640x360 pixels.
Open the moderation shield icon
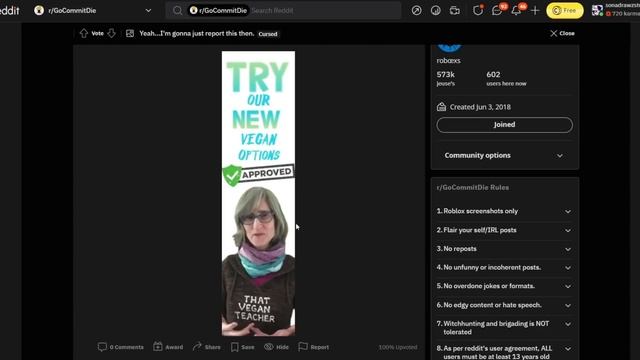pos(478,11)
